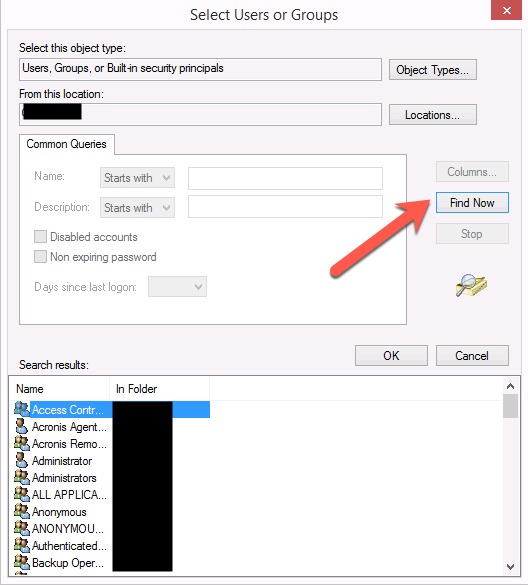
Task: Click the Find Now button
Action: point(472,203)
